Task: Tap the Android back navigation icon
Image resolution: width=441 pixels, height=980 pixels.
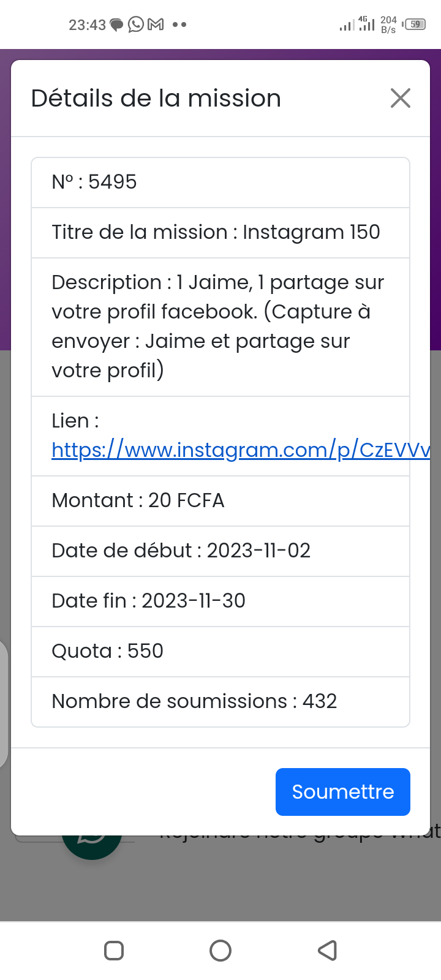Action: click(328, 950)
